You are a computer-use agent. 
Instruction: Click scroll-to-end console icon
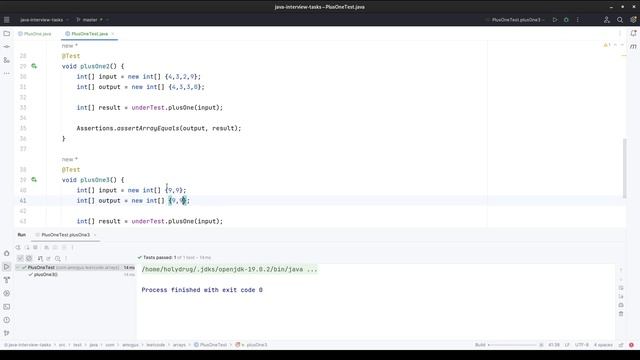621,296
